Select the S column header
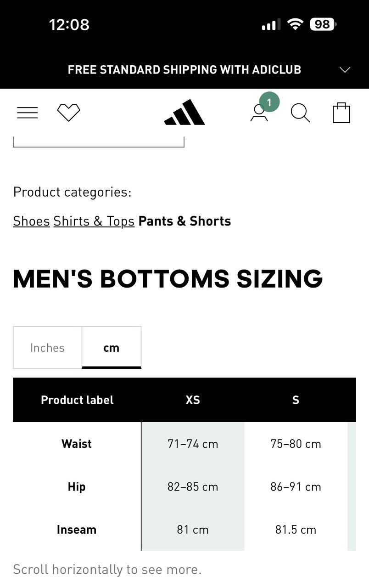 [296, 400]
